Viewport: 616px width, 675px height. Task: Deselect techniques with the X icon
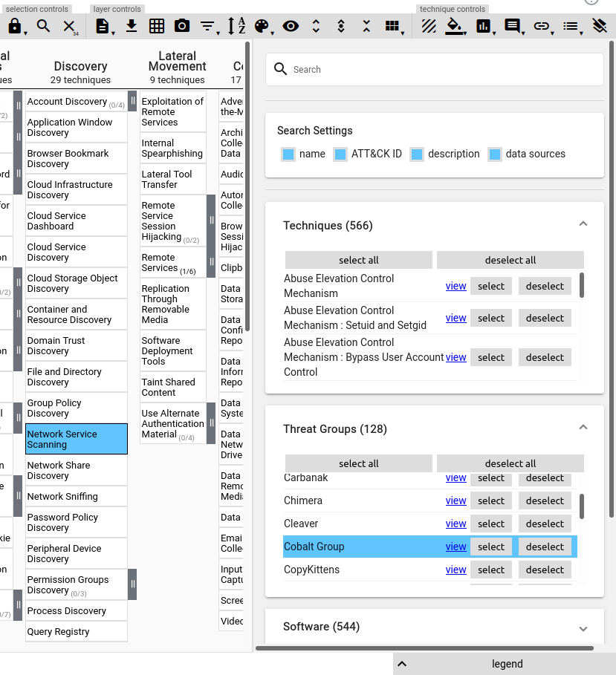point(69,26)
